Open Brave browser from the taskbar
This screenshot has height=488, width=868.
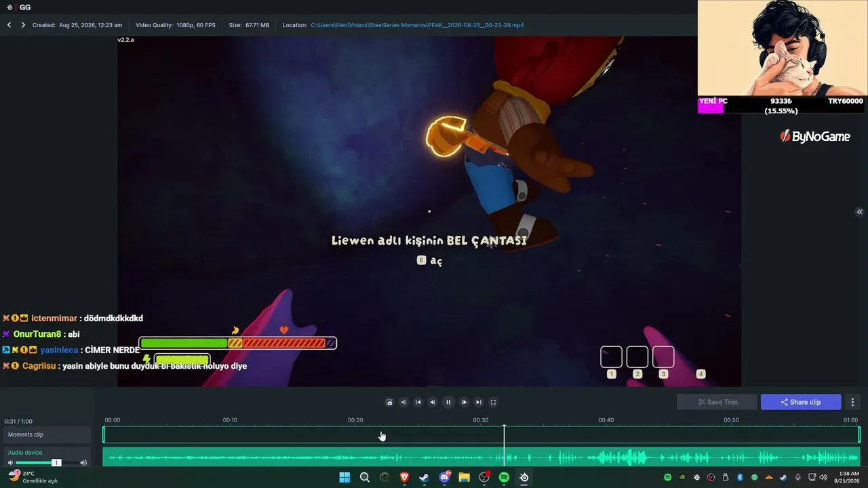point(404,477)
